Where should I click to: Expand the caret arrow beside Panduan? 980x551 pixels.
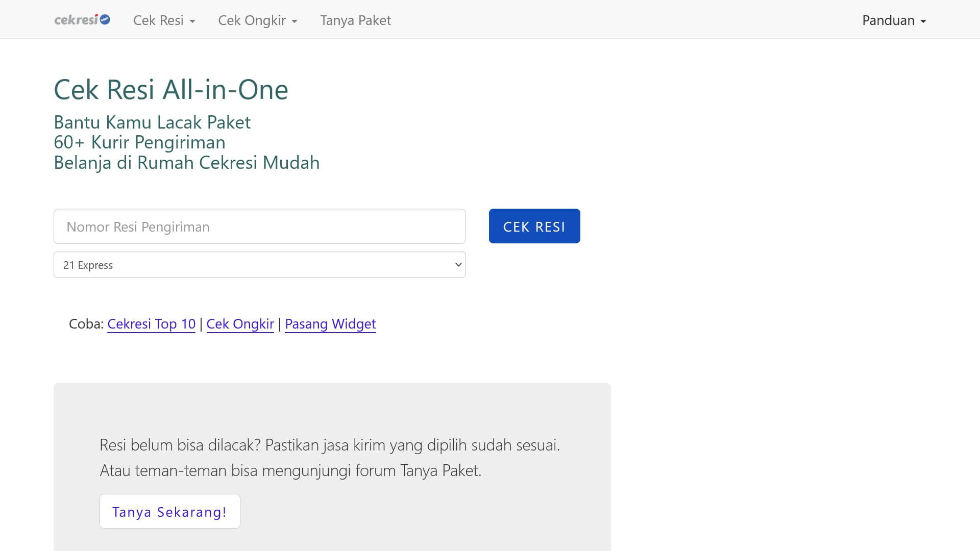924,22
